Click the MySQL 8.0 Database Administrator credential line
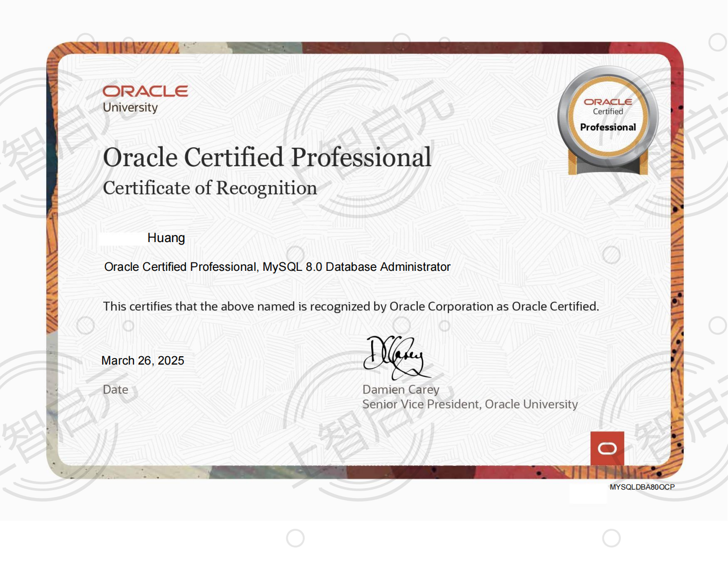Image resolution: width=728 pixels, height=562 pixels. click(x=277, y=267)
